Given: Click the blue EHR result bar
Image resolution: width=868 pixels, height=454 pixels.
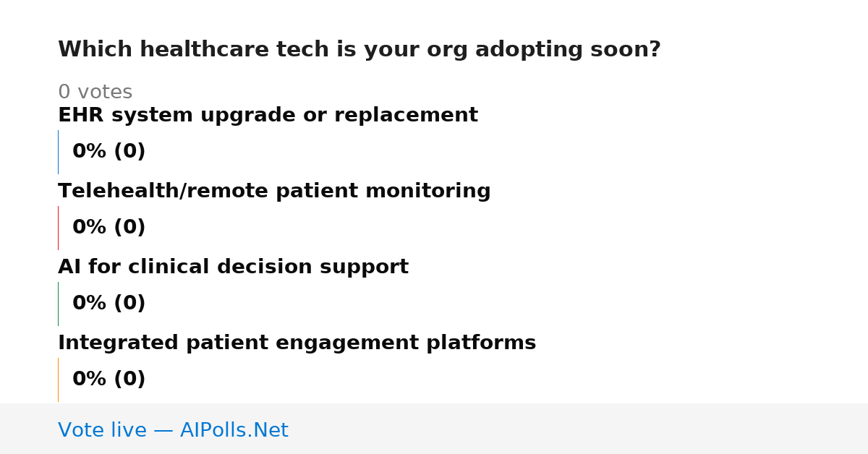Looking at the screenshot, I should click(59, 152).
